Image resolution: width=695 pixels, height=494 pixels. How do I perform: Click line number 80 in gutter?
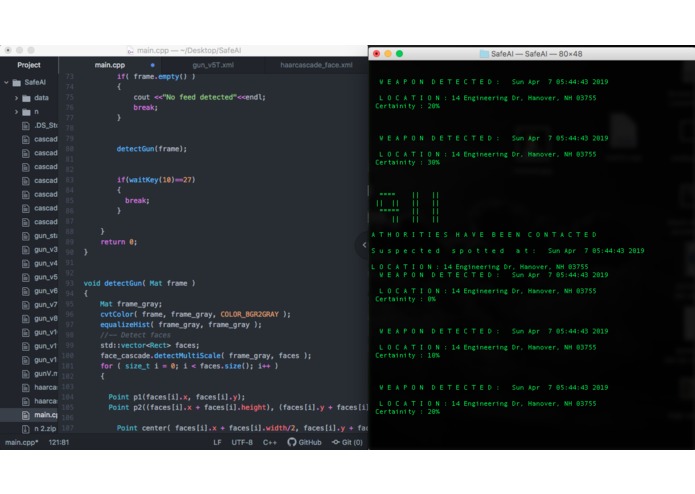click(69, 149)
